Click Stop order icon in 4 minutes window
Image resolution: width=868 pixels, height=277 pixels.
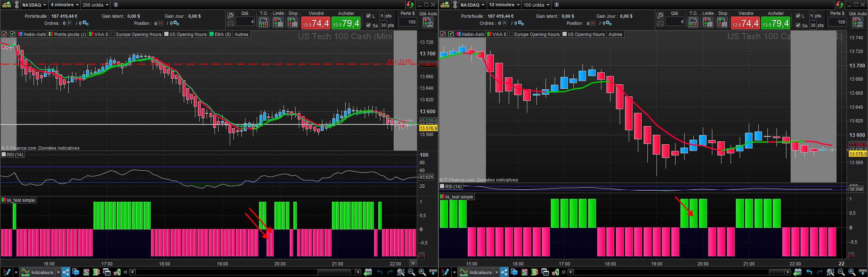tap(293, 22)
